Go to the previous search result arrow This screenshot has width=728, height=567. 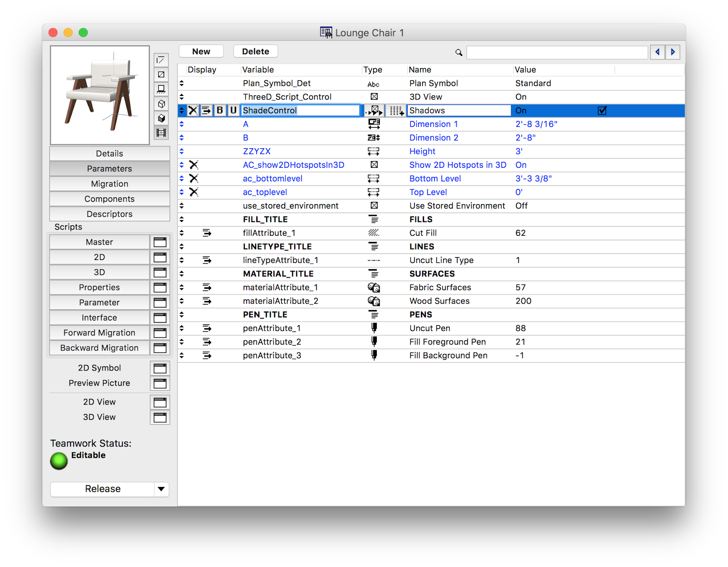point(657,52)
